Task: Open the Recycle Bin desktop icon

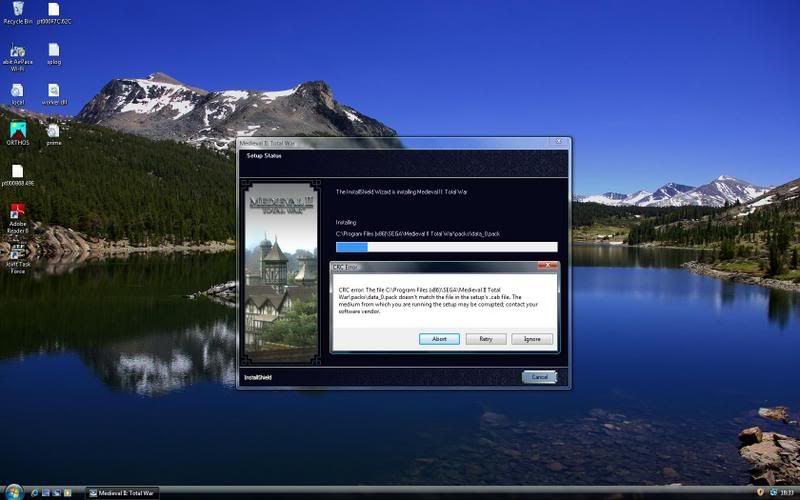Action: 18,13
